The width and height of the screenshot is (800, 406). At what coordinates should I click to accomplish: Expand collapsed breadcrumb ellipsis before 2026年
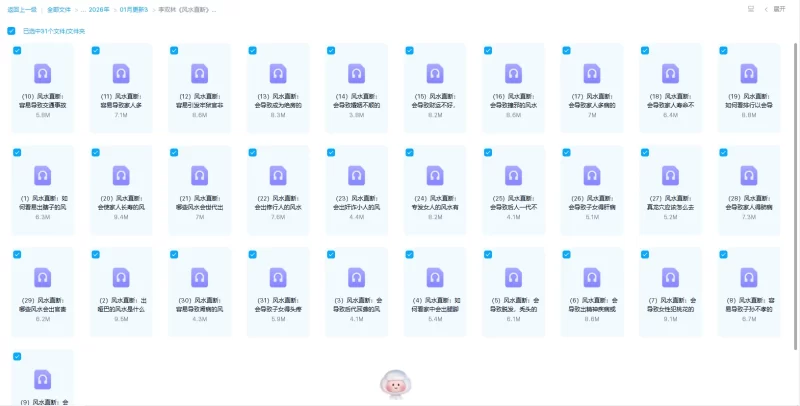83,10
